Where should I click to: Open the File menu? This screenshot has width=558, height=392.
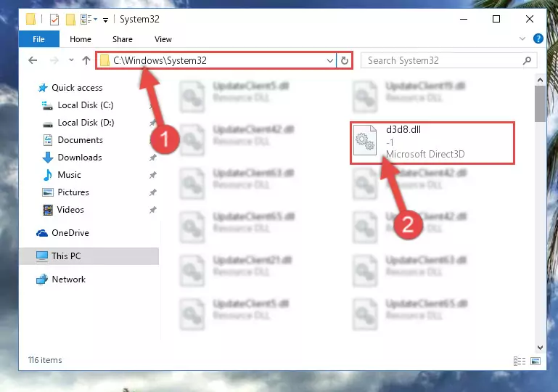(38, 39)
